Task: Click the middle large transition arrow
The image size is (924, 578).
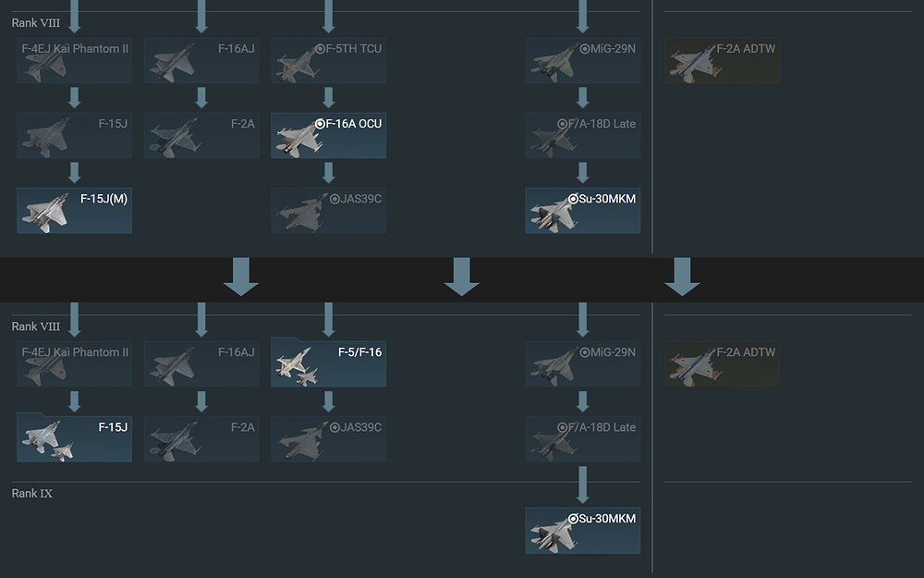Action: [x=461, y=277]
